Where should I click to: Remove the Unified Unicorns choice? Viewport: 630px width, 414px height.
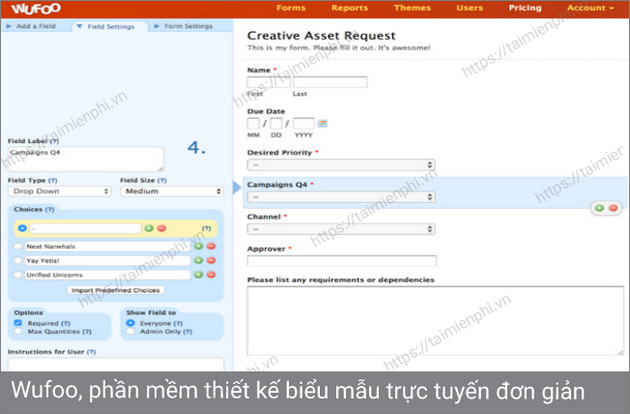(x=211, y=274)
